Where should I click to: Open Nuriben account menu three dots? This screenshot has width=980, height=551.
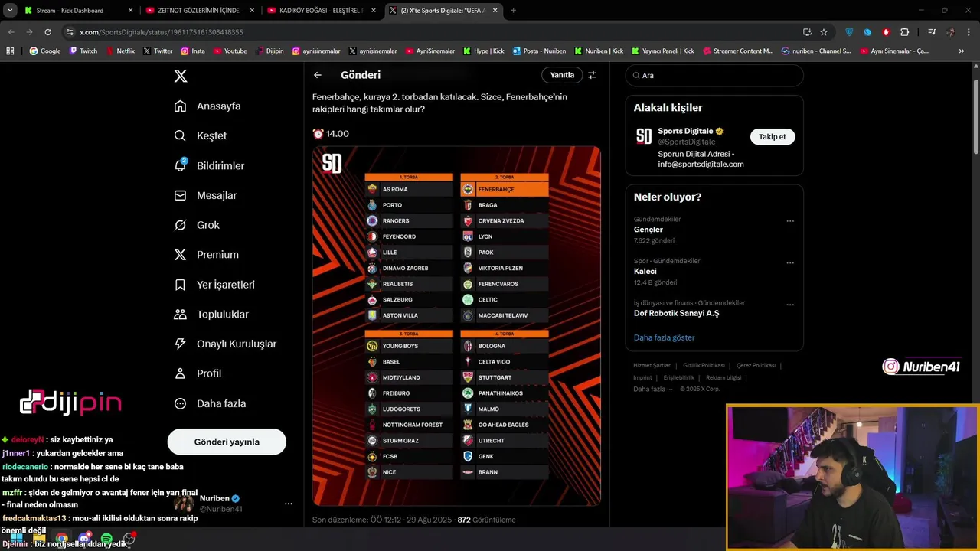click(x=289, y=504)
